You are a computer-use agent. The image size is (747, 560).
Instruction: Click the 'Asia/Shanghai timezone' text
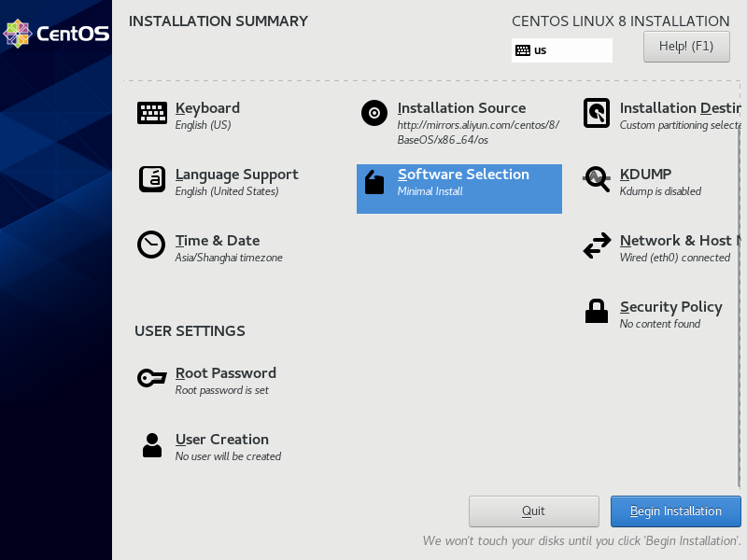229,258
